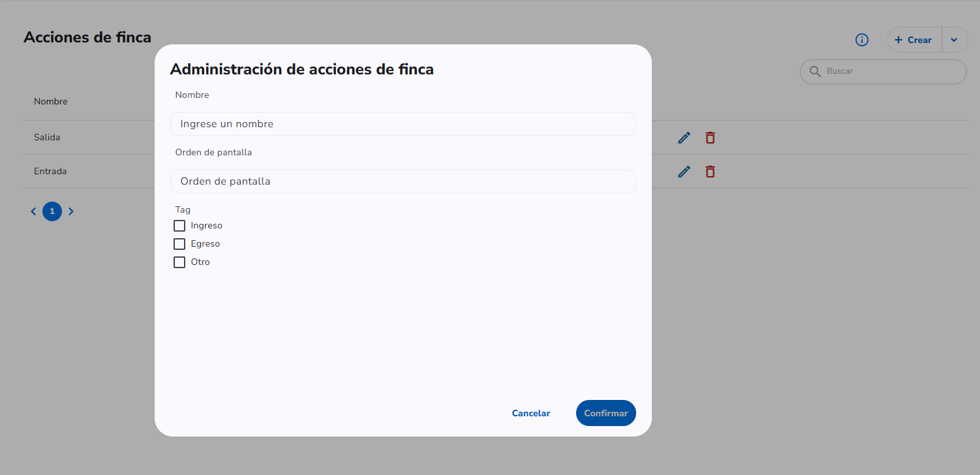980x475 pixels.
Task: Go to next page arrow
Action: coord(71,211)
